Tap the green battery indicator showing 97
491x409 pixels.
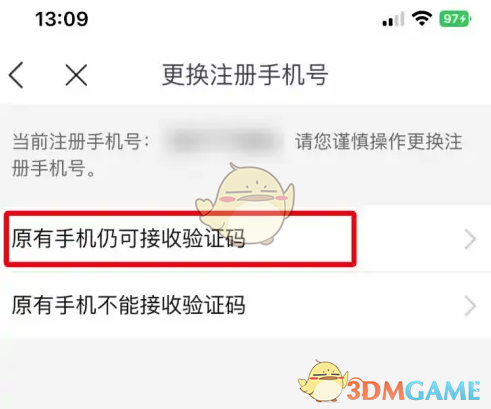click(455, 19)
